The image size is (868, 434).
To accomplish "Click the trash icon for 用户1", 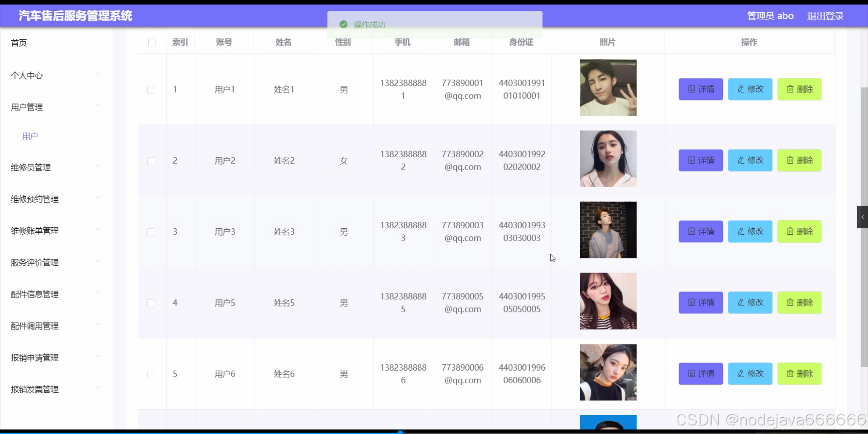I will pyautogui.click(x=790, y=89).
